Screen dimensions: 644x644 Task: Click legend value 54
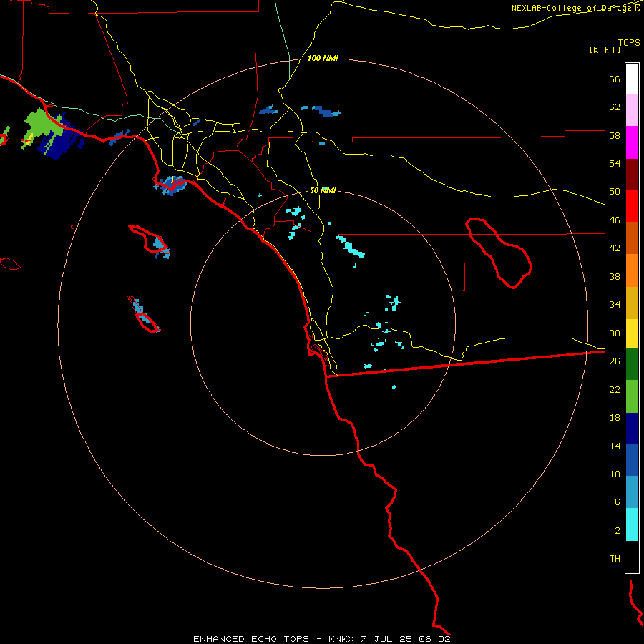(x=615, y=163)
